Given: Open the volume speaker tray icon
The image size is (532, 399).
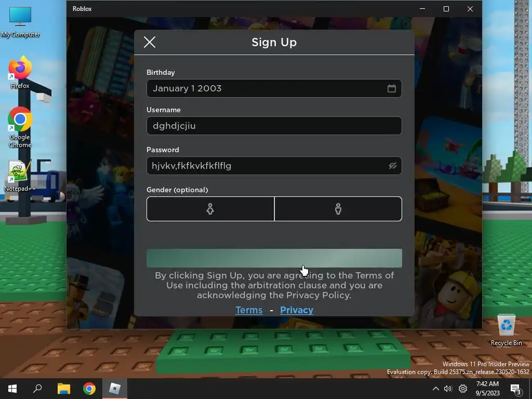Looking at the screenshot, I should click(x=448, y=389).
